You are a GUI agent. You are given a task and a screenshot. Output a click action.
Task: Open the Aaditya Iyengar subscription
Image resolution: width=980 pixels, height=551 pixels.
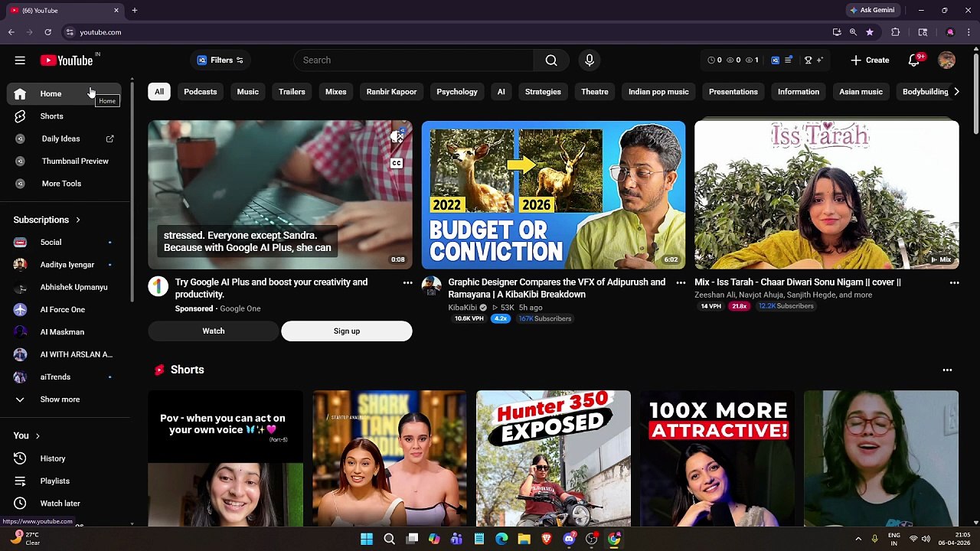point(64,265)
